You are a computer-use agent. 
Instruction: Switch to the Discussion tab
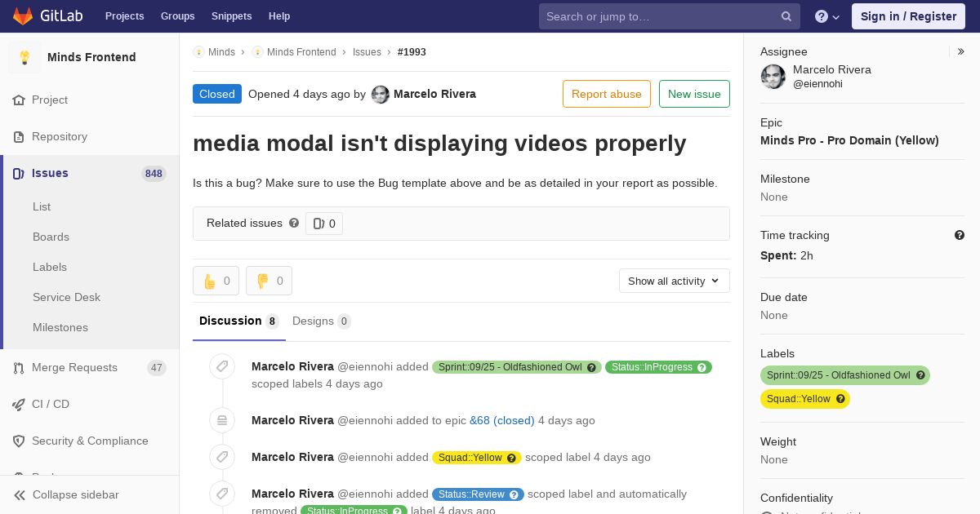point(239,321)
